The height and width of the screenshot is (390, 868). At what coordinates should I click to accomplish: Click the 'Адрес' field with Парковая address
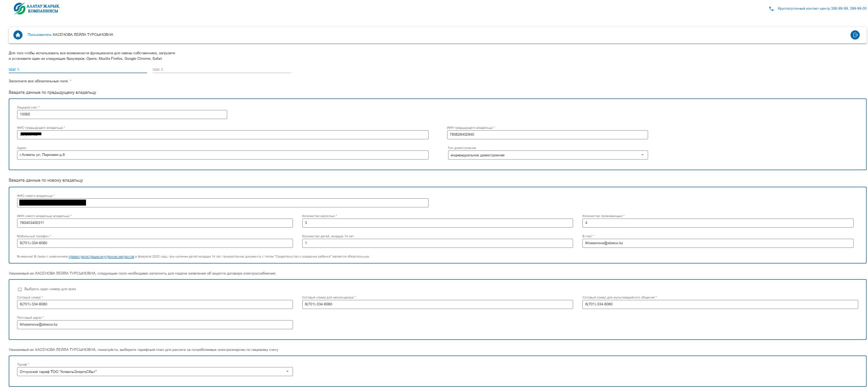click(223, 155)
